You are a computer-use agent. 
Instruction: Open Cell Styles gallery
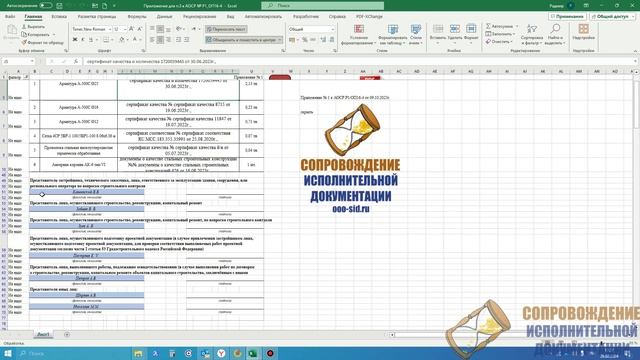[x=416, y=34]
